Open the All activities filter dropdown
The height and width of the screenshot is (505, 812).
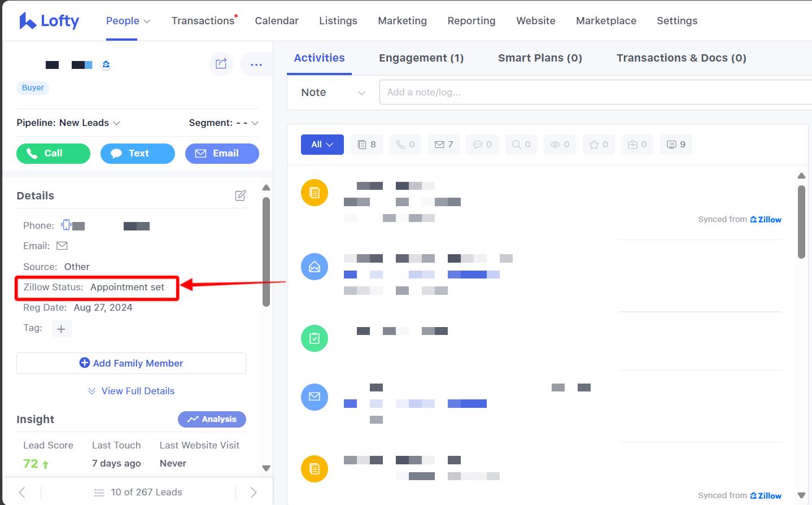pos(322,145)
